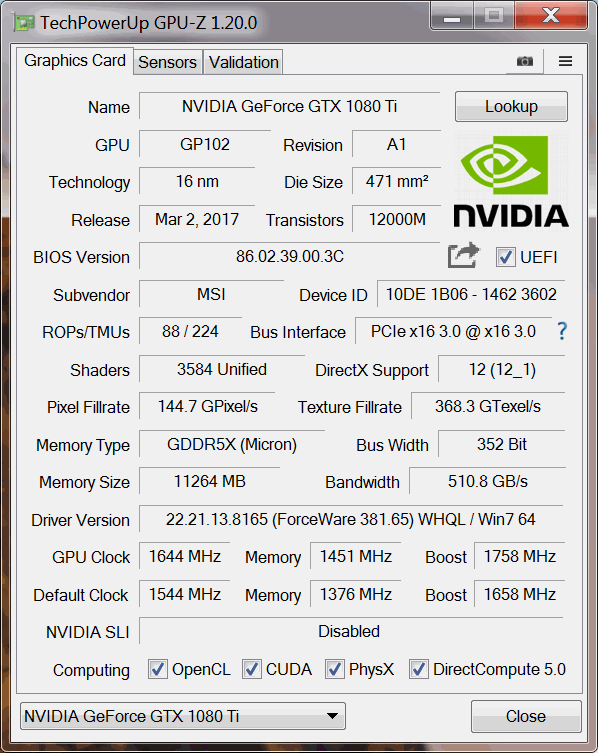
Task: Select the Graphics Card tab
Action: pyautogui.click(x=75, y=61)
